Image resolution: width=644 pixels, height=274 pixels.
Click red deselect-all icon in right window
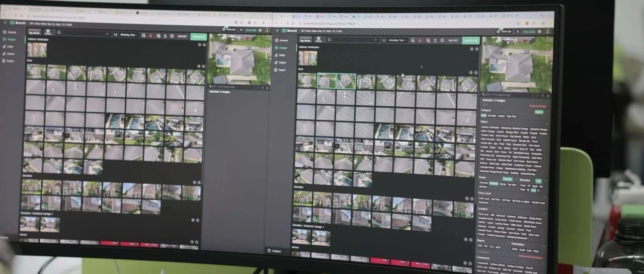[420, 40]
